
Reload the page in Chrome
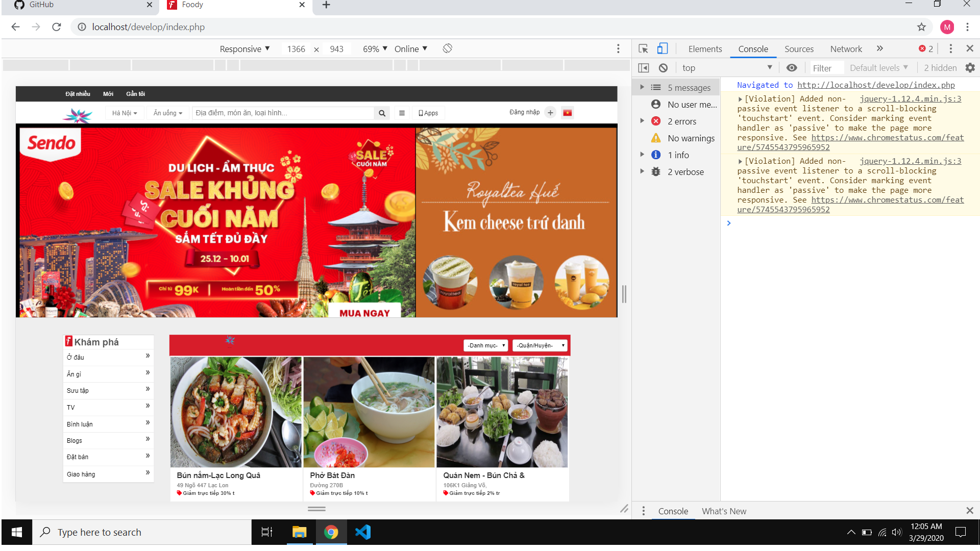point(57,27)
